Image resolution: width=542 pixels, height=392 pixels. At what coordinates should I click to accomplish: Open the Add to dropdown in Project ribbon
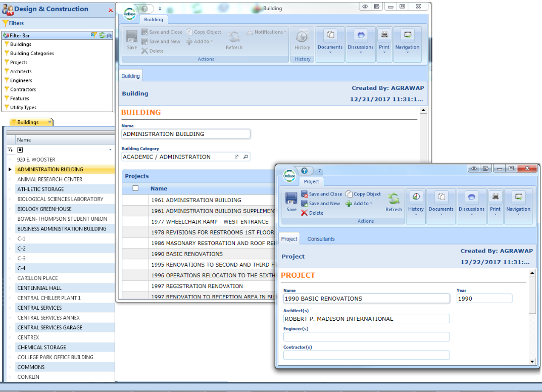[359, 204]
